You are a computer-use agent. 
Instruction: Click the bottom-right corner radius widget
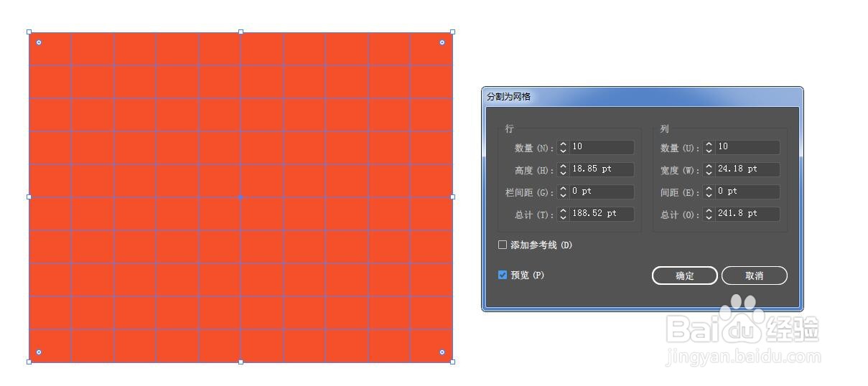[442, 352]
